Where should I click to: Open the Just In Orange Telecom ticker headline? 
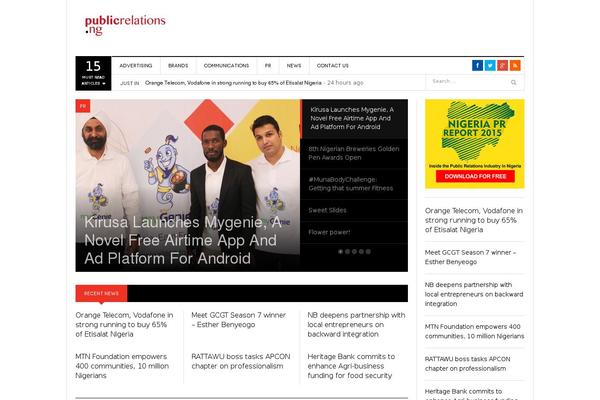click(x=233, y=83)
